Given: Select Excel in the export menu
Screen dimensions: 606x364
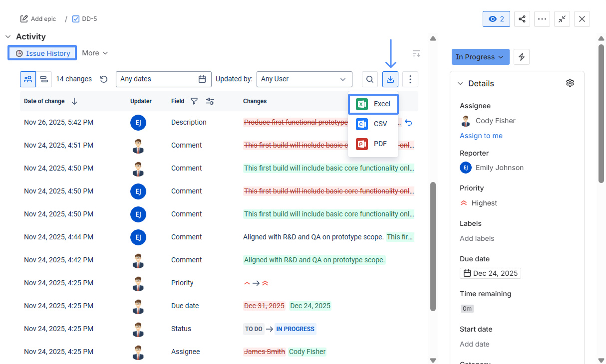Looking at the screenshot, I should pos(373,104).
